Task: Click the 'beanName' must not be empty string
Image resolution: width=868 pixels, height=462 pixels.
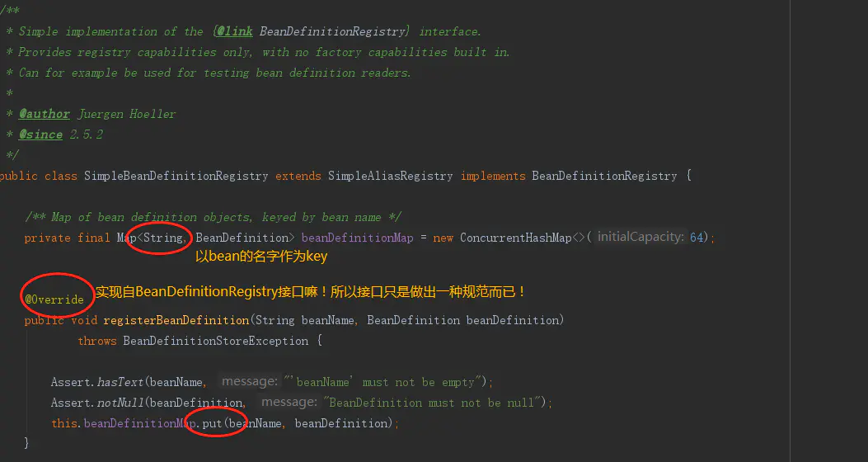Action: pyautogui.click(x=382, y=382)
